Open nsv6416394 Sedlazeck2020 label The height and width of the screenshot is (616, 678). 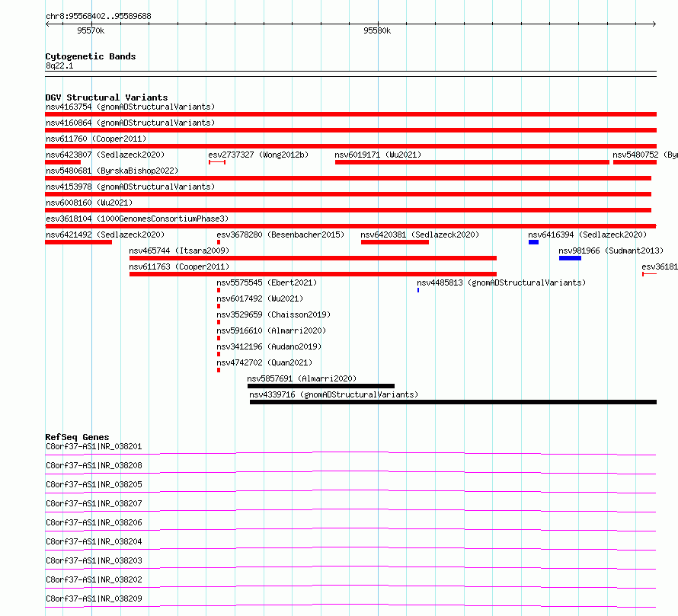click(x=587, y=235)
